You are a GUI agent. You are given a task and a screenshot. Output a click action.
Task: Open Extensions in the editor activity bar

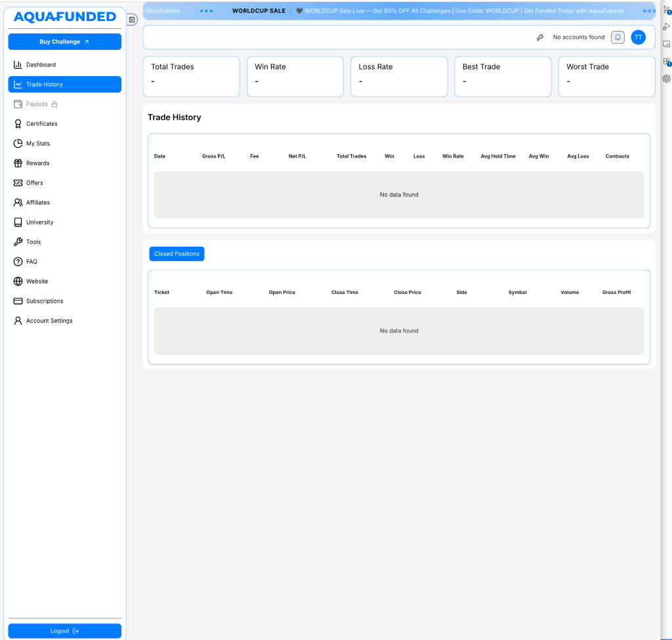(x=667, y=62)
